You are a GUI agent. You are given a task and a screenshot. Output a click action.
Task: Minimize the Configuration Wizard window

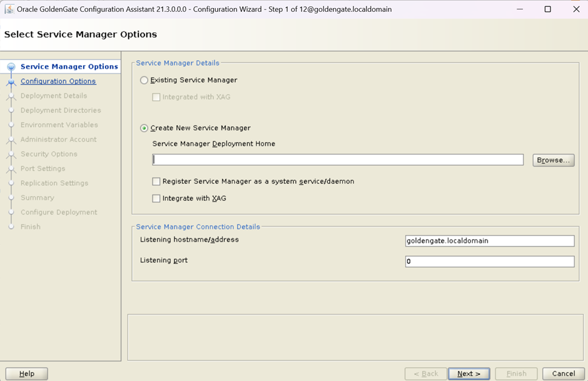pos(519,9)
